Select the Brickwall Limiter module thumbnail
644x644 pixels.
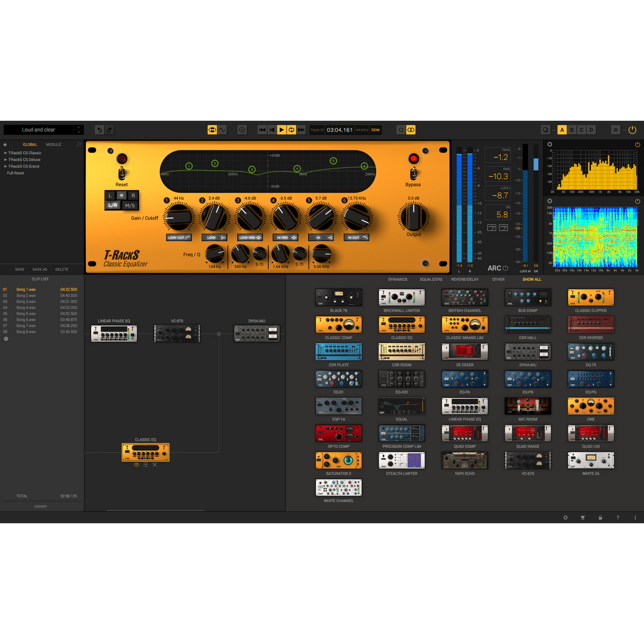[401, 297]
